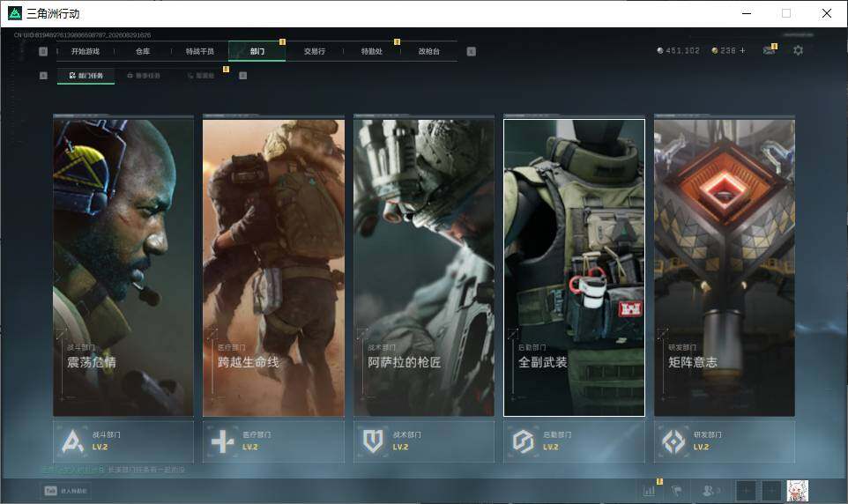Open the statistics bar-chart icon in bottom bar
Screen dimensions: 848x504
coord(649,491)
